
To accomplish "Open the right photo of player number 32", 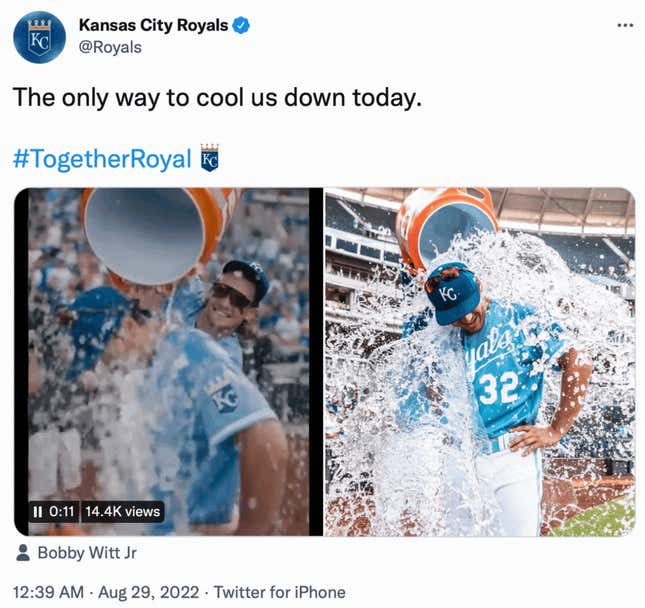I will click(x=480, y=362).
